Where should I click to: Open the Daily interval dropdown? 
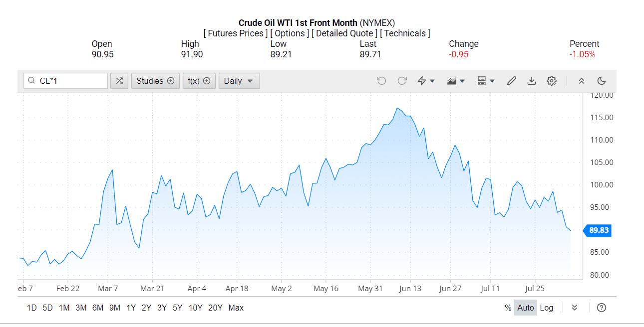(x=239, y=81)
